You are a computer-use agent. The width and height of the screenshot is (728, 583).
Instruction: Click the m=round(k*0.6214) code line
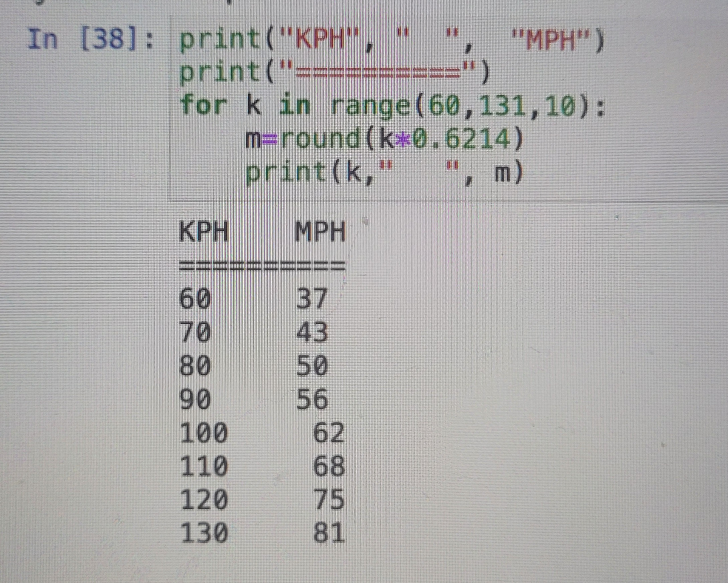(x=384, y=139)
